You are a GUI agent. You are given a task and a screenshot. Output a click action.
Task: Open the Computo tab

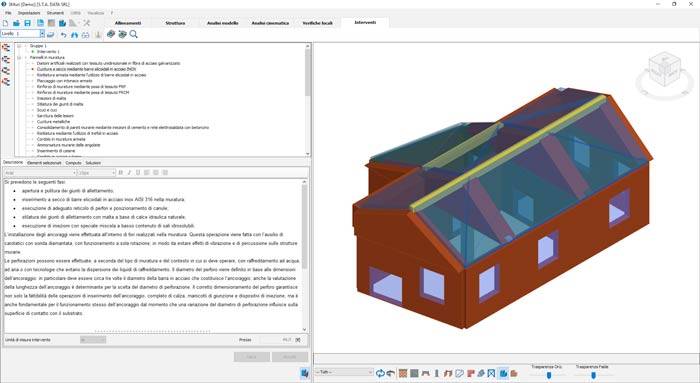click(73, 163)
